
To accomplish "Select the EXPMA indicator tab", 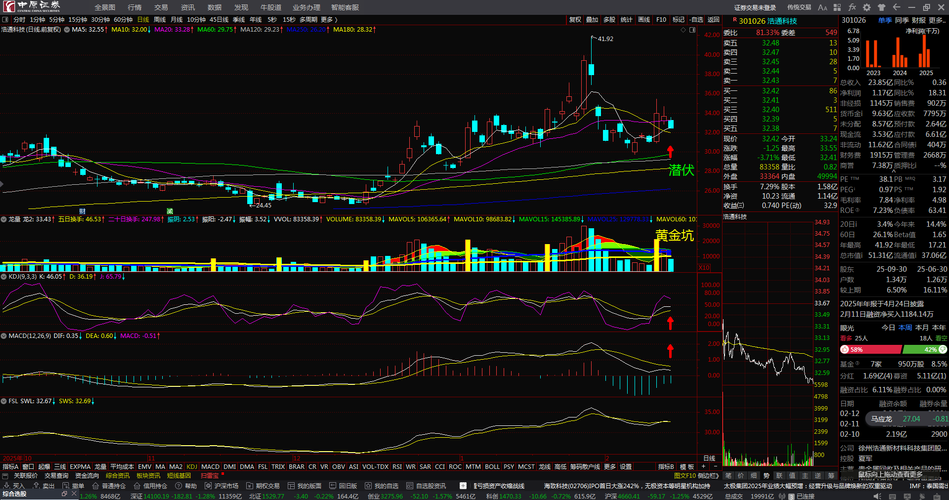I will click(80, 467).
